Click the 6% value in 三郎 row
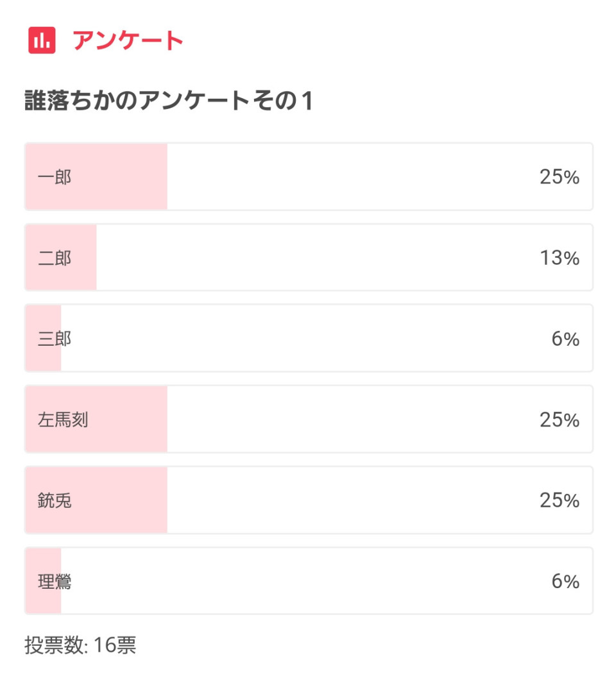The height and width of the screenshot is (676, 616). pyautogui.click(x=565, y=339)
